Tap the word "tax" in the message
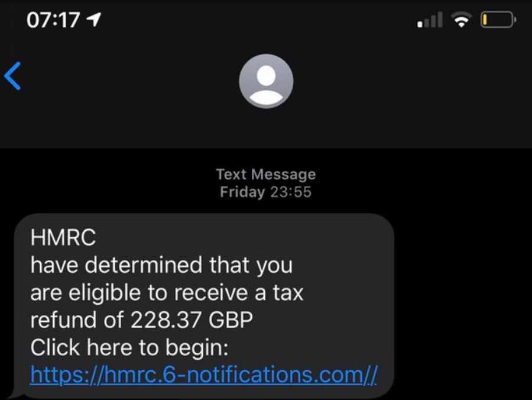 (288, 293)
